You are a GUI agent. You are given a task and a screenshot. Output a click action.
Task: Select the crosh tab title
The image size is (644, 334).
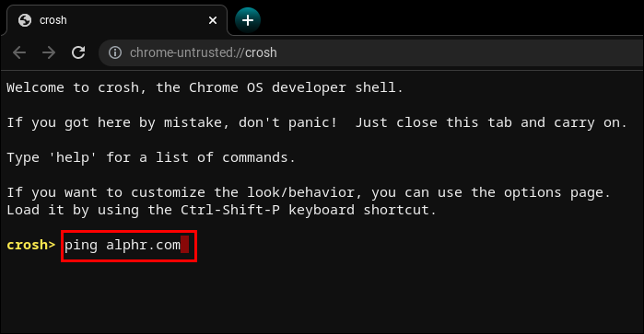[x=53, y=20]
